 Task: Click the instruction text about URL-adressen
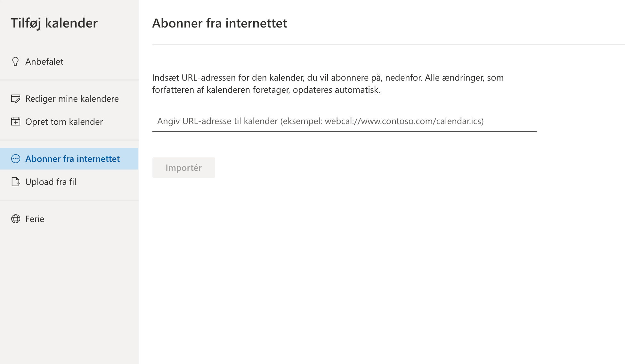click(x=327, y=84)
